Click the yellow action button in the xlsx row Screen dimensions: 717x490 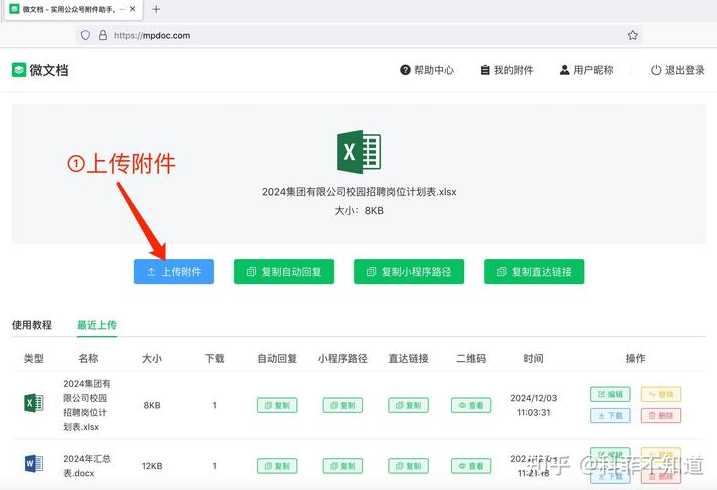click(661, 394)
